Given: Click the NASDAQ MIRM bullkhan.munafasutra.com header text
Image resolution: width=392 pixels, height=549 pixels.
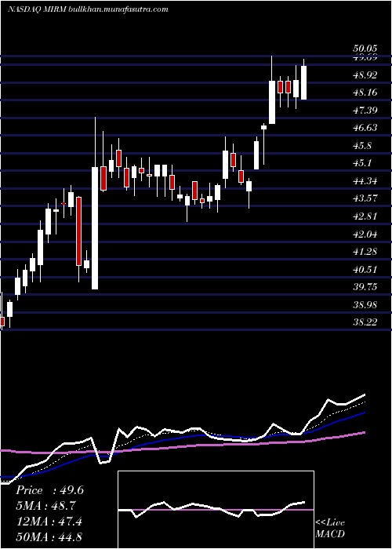Looking at the screenshot, I should click(88, 9).
